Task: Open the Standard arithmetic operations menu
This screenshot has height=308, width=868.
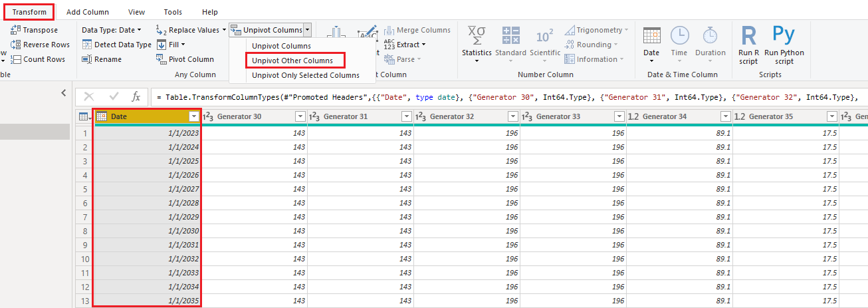Action: (x=510, y=44)
